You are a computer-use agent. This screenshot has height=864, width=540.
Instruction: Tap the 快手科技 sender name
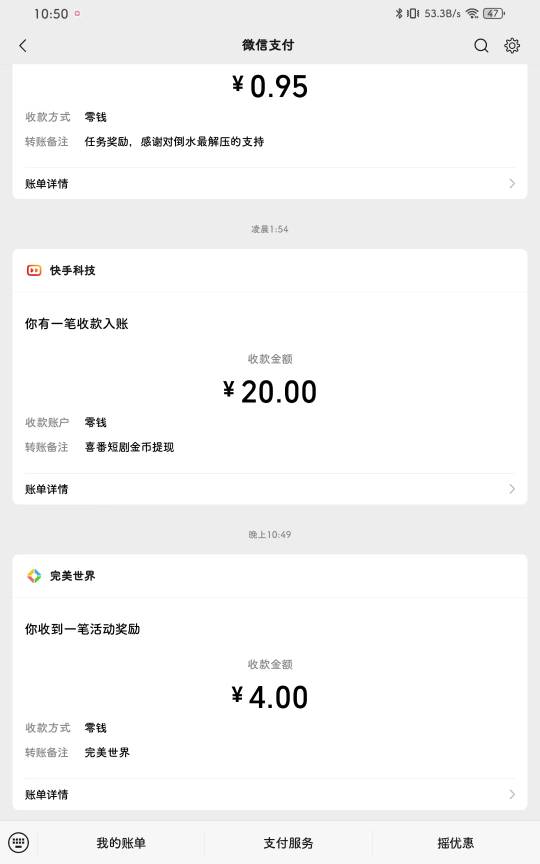point(73,270)
